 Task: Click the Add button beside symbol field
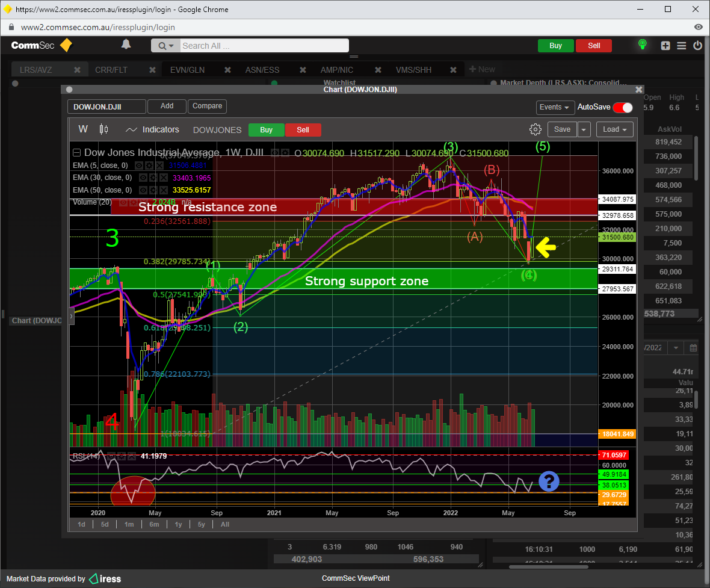click(x=167, y=106)
